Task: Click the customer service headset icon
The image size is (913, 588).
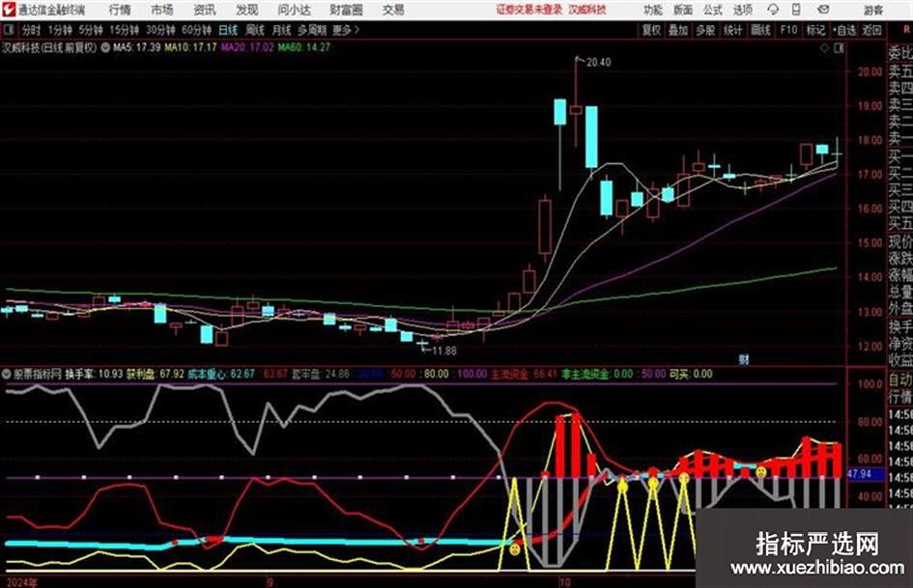Action: pos(773,10)
